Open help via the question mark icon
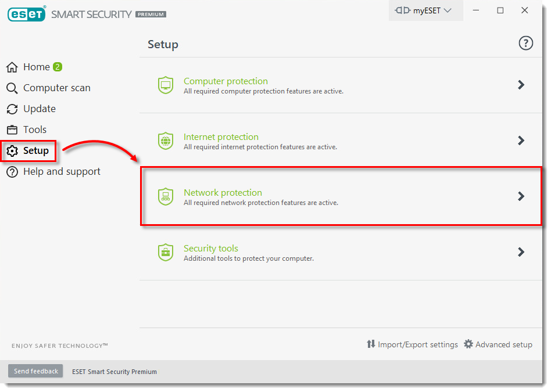Image resolution: width=551 pixels, height=392 pixels. click(x=525, y=43)
